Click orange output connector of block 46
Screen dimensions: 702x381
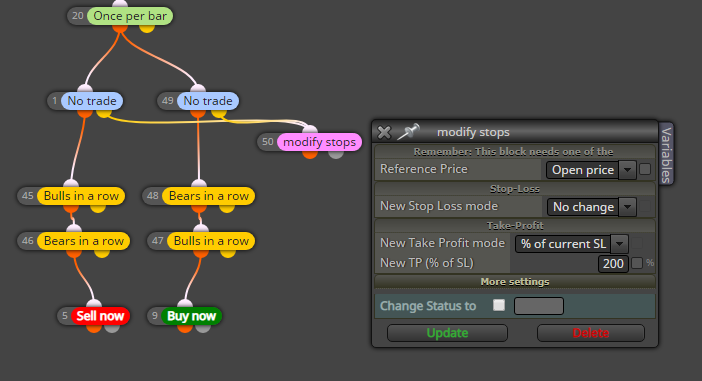74,253
